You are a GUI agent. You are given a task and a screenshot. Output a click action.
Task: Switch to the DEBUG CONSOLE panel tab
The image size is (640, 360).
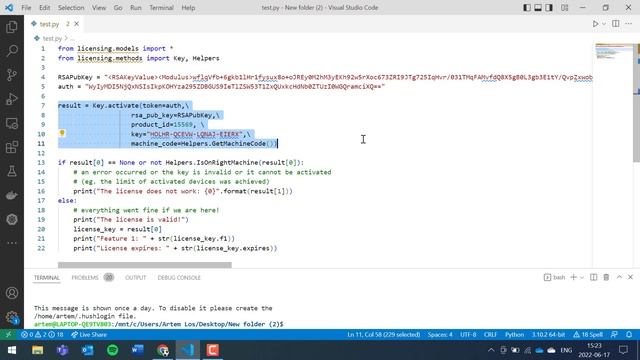179,278
